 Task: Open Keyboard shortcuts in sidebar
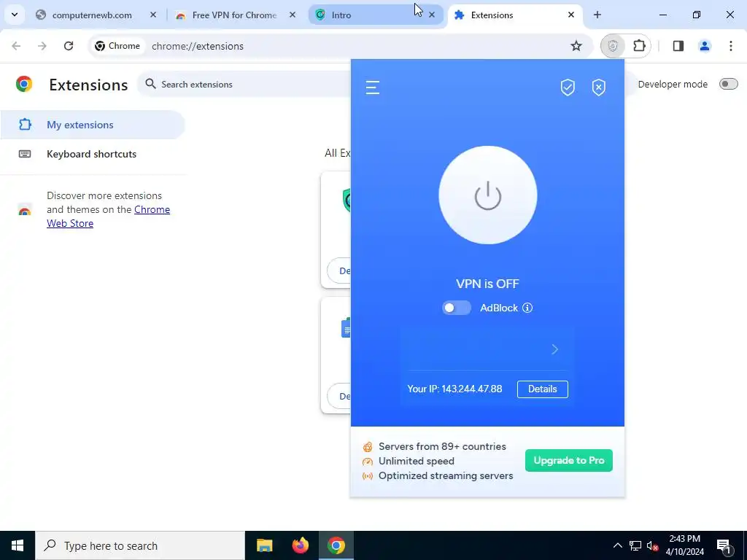pos(93,154)
